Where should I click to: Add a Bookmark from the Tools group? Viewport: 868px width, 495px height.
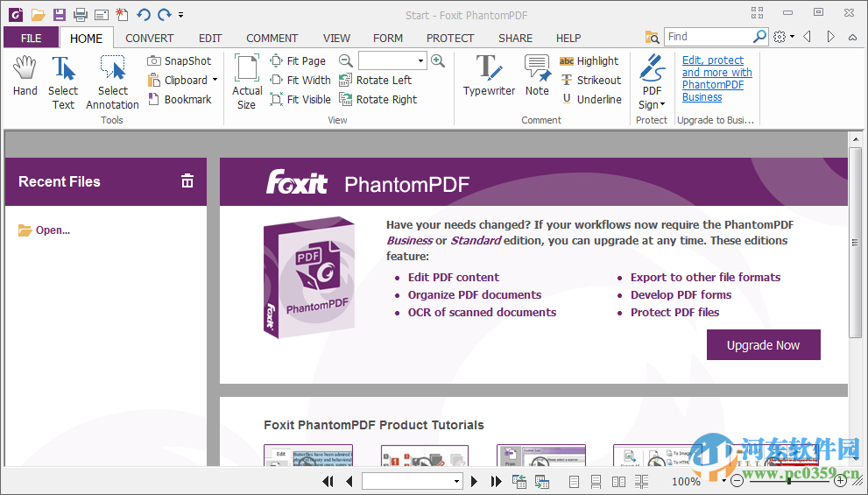180,100
